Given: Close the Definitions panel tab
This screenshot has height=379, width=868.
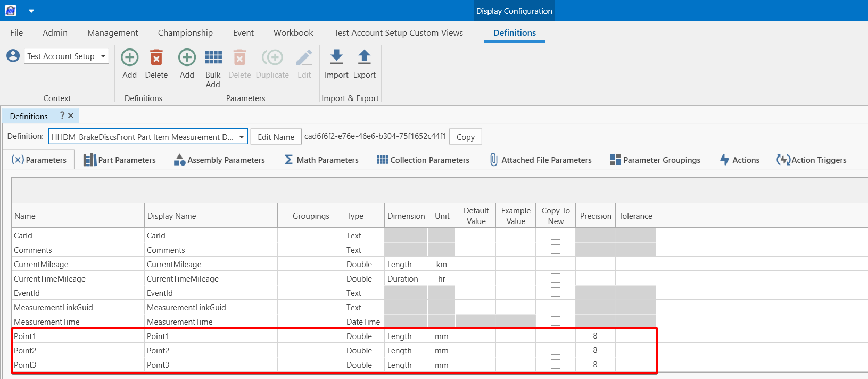Looking at the screenshot, I should pos(71,116).
